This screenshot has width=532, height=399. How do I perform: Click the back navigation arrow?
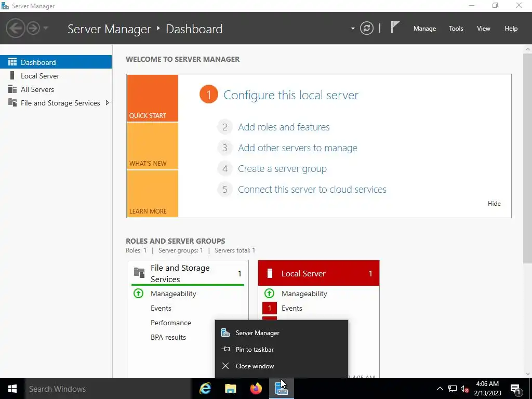click(16, 28)
